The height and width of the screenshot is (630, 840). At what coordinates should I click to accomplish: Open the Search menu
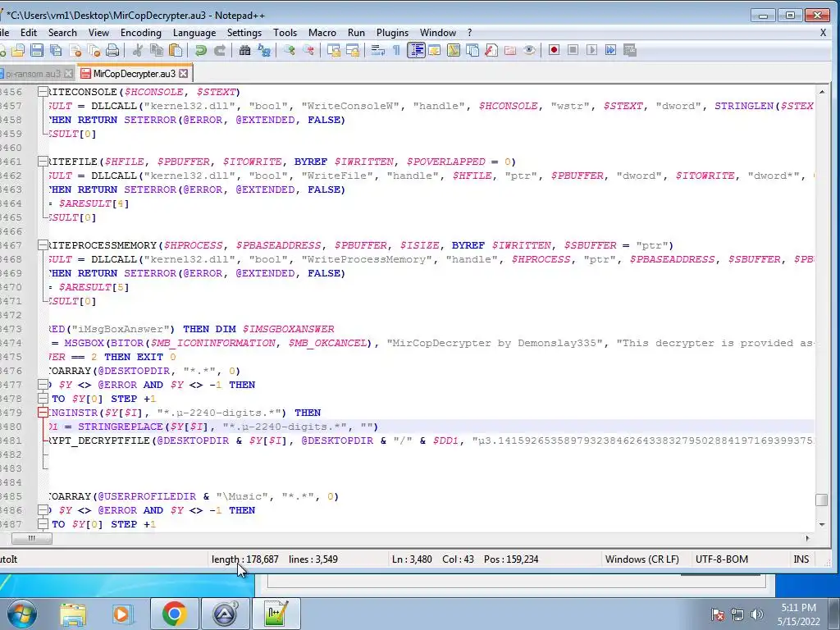click(x=62, y=33)
